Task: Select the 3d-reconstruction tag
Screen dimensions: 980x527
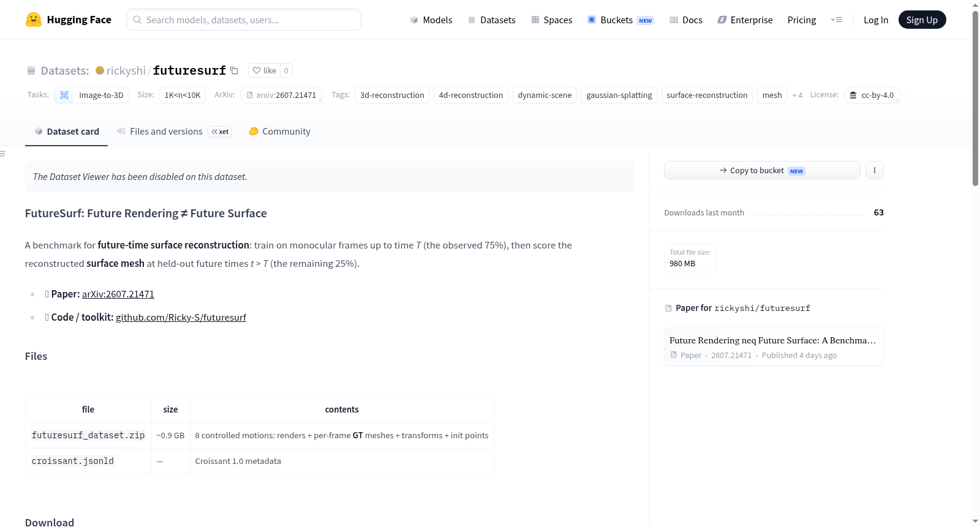Action: [392, 95]
